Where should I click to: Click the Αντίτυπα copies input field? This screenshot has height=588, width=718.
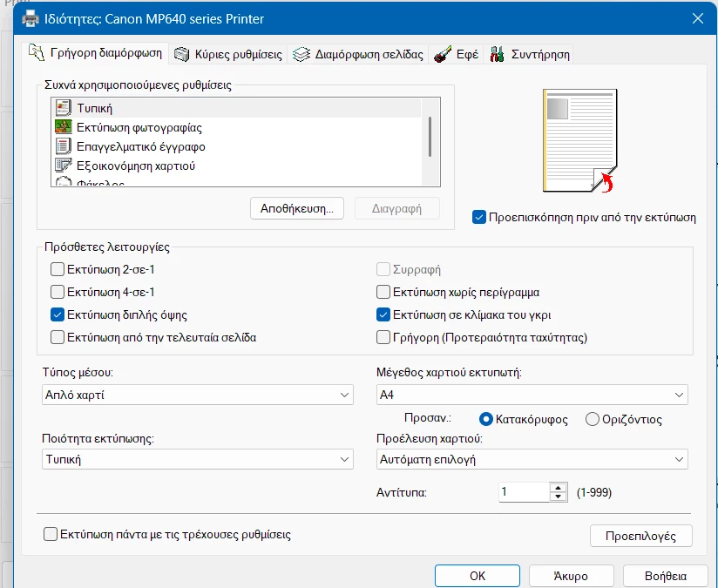[524, 492]
